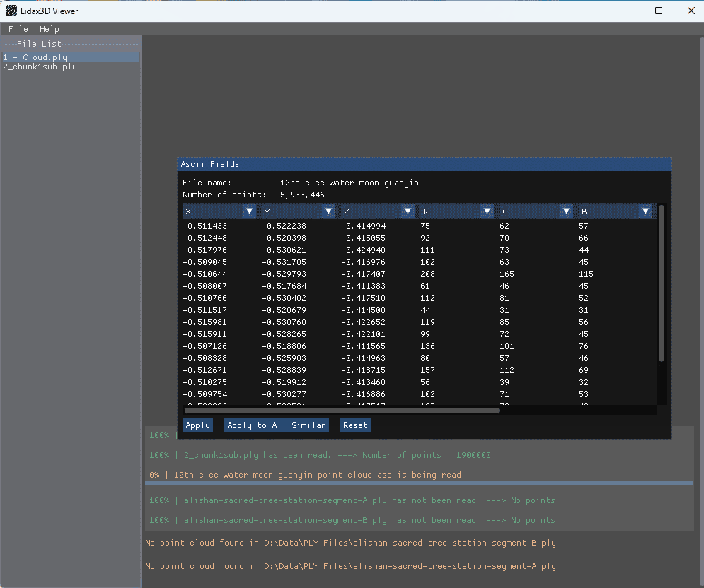Click the blue loading progress bar
Screen dimensions: 704x588
tap(419, 483)
